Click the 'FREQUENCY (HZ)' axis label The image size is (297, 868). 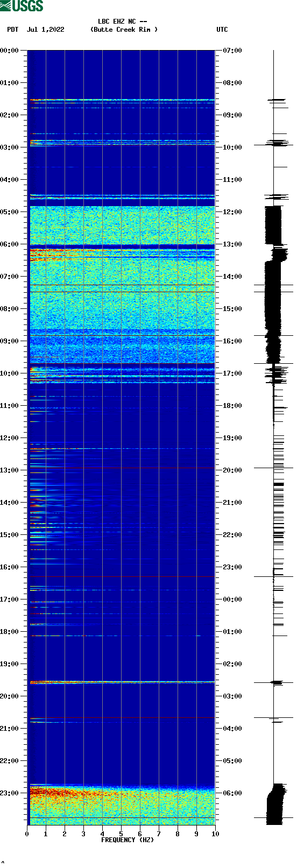128,839
